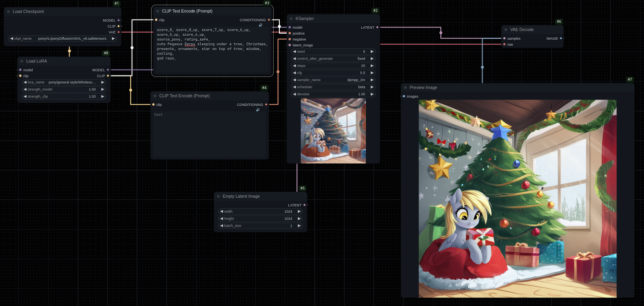Select next checkpoint with ckpt_name right arrow
Screen dimensions: 644x306
113,38
